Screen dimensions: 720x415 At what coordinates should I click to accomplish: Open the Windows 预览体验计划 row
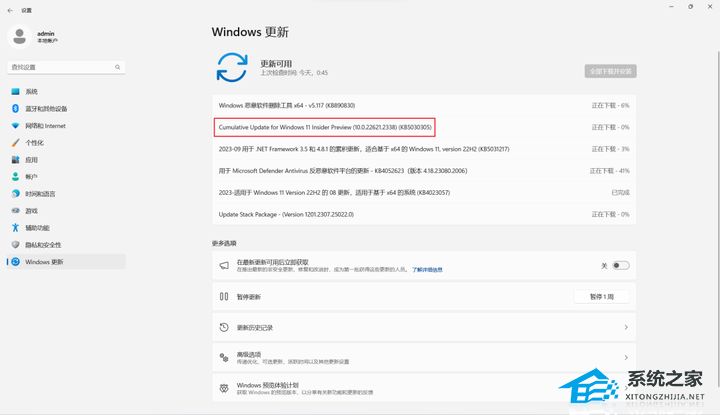click(424, 388)
